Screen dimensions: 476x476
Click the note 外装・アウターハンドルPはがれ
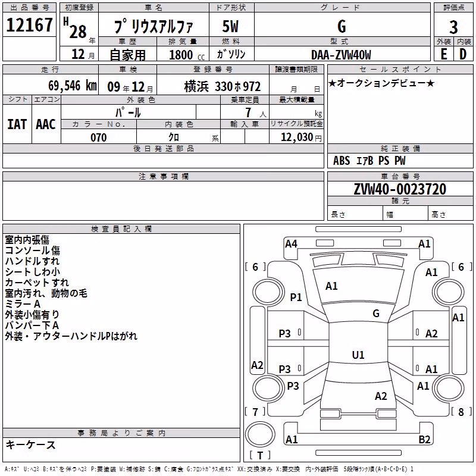click(71, 336)
